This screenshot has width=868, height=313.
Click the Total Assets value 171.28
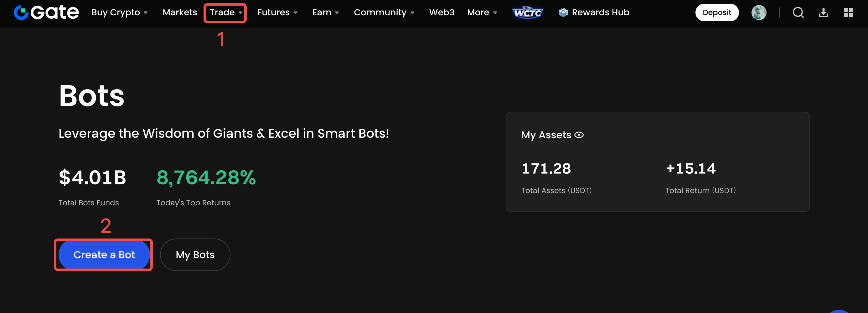point(546,168)
